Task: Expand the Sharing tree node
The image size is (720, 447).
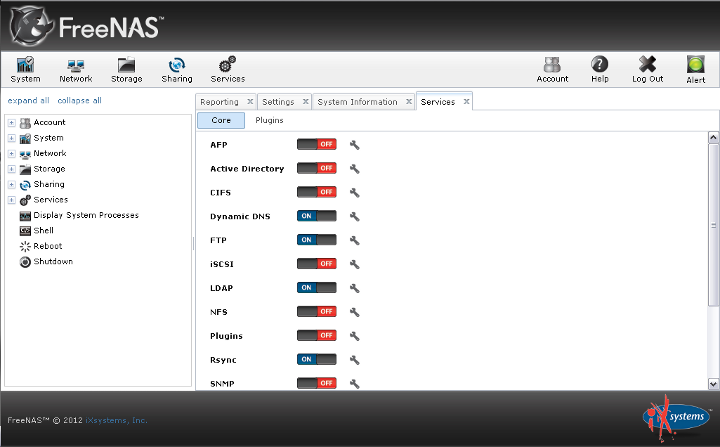Action: click(12, 185)
